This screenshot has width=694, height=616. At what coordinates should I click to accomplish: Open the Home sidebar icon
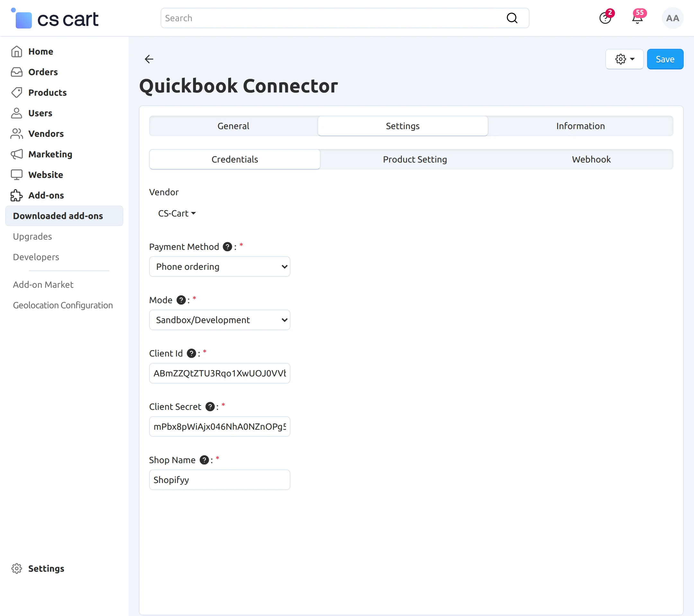click(16, 51)
